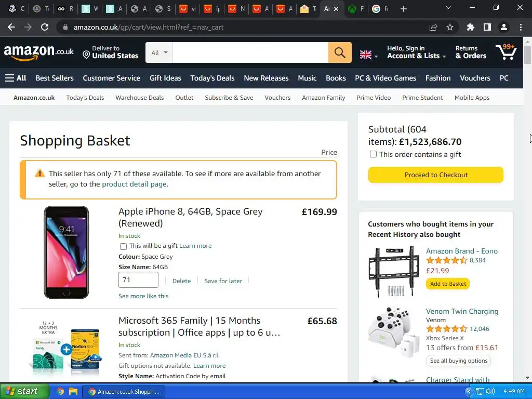This screenshot has height=399, width=532.
Task: Switch to the Xbox tab
Action: [x=356, y=9]
